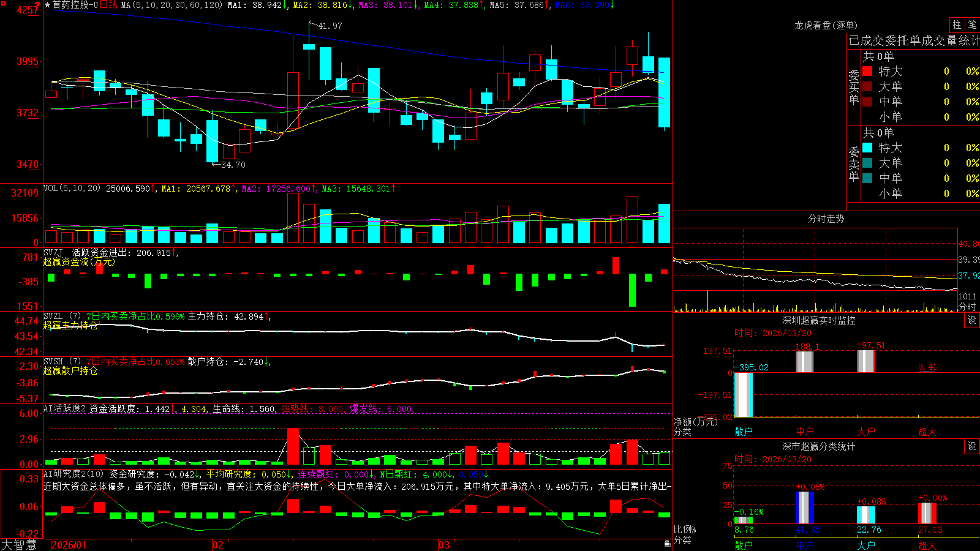Screen dimensions: 980x551
Task: Click the 分时走势 intraday mini chart
Action: (815, 270)
